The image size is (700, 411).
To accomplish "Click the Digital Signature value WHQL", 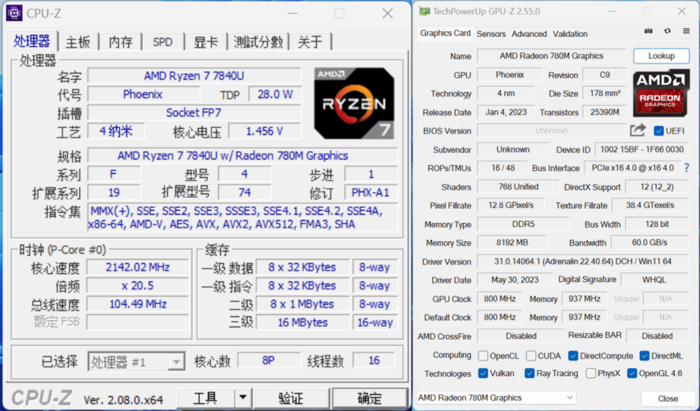I will (654, 280).
